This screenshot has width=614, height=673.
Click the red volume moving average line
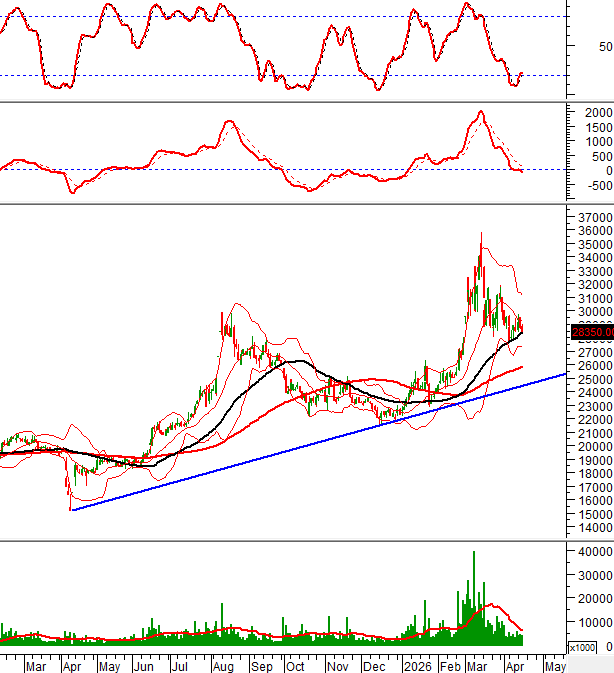click(x=492, y=604)
